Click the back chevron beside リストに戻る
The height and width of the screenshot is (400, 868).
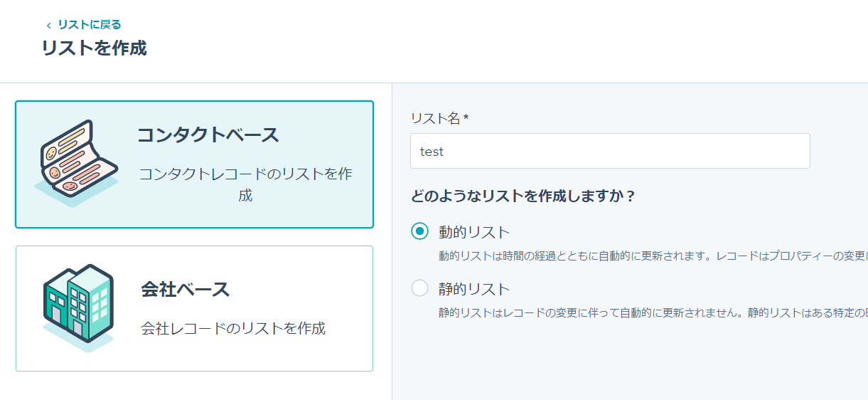tap(48, 25)
